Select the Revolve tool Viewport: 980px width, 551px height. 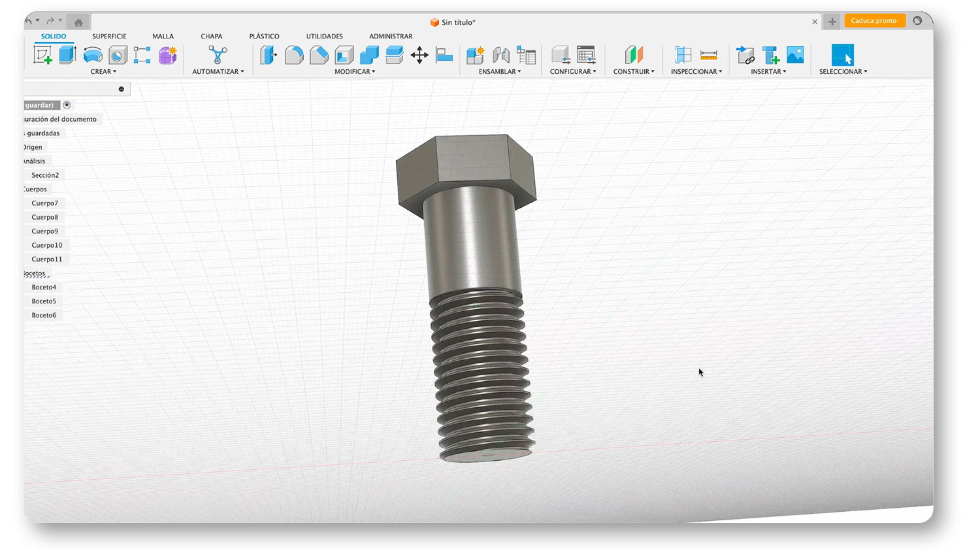[x=93, y=56]
